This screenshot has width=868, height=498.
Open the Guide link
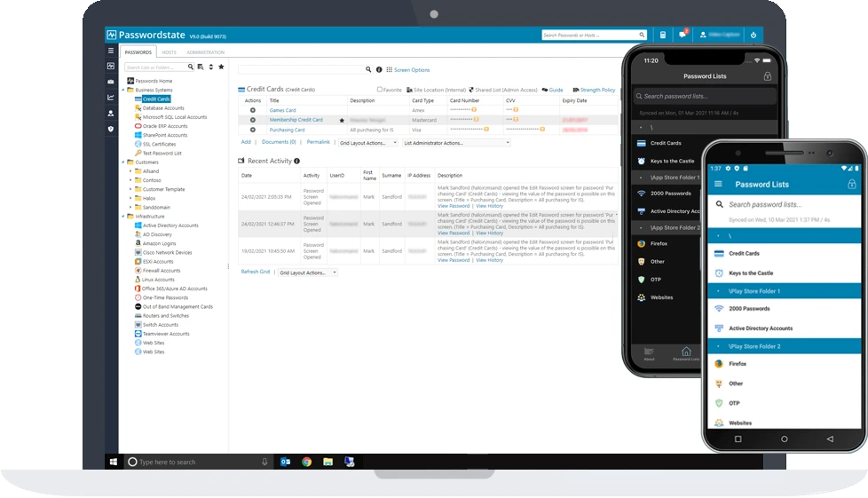pyautogui.click(x=556, y=90)
